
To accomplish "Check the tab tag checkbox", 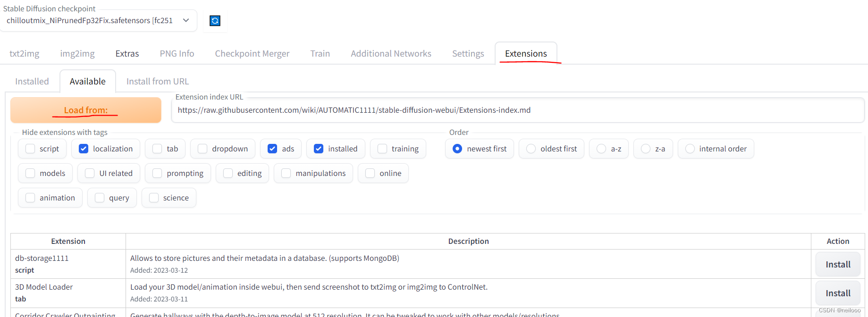I will point(157,149).
